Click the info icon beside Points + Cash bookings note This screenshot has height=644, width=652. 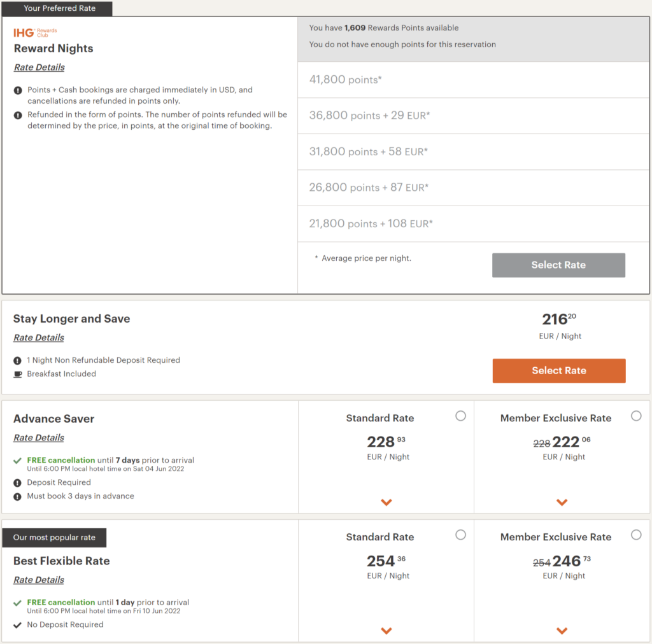(18, 90)
